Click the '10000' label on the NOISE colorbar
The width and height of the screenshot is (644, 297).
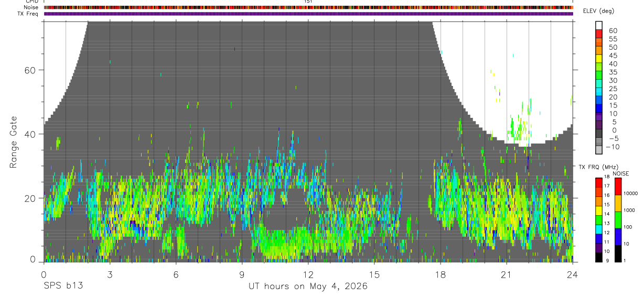(631, 194)
